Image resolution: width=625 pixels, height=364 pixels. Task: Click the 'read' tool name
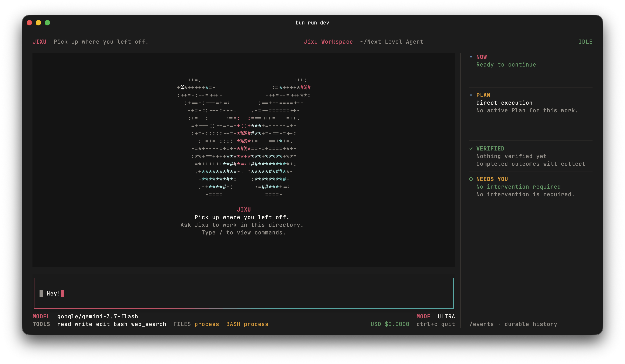pos(64,324)
